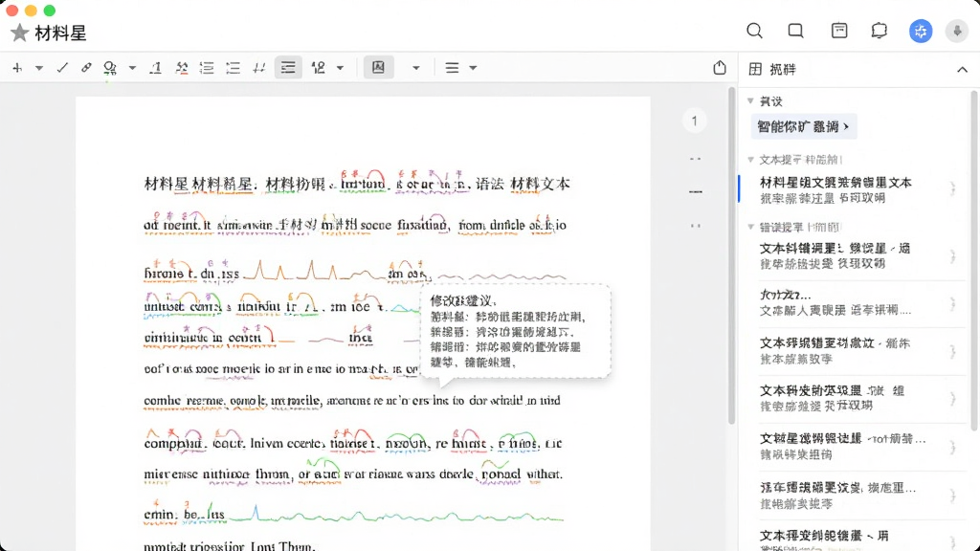Viewport: 980px width, 551px height.
Task: Click the find-and-replace magnifier toolbar icon
Action: [110, 68]
